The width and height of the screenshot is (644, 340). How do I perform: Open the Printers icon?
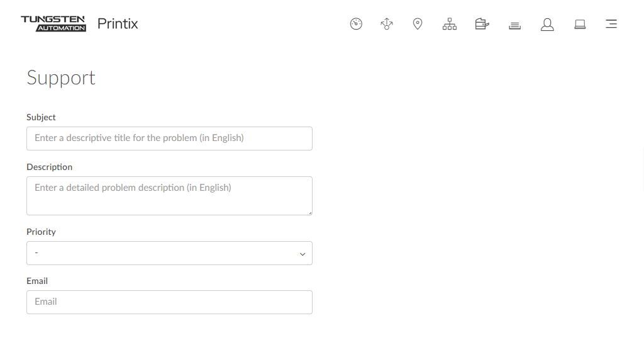pos(482,25)
